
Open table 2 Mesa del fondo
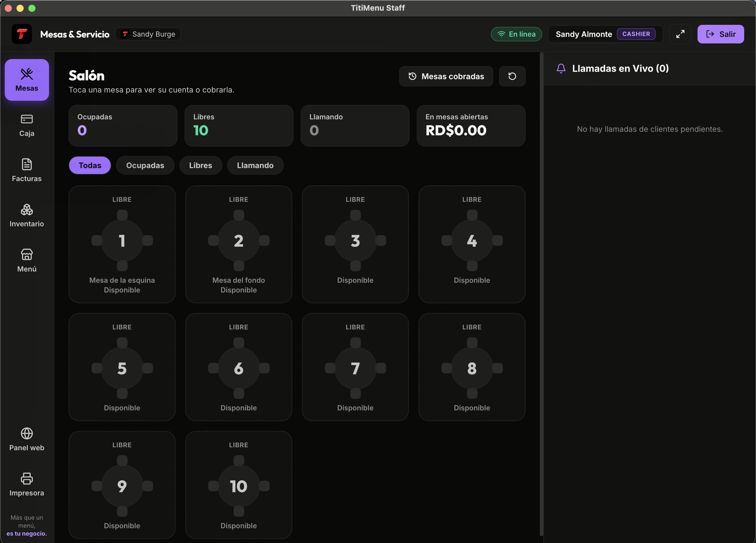point(239,244)
